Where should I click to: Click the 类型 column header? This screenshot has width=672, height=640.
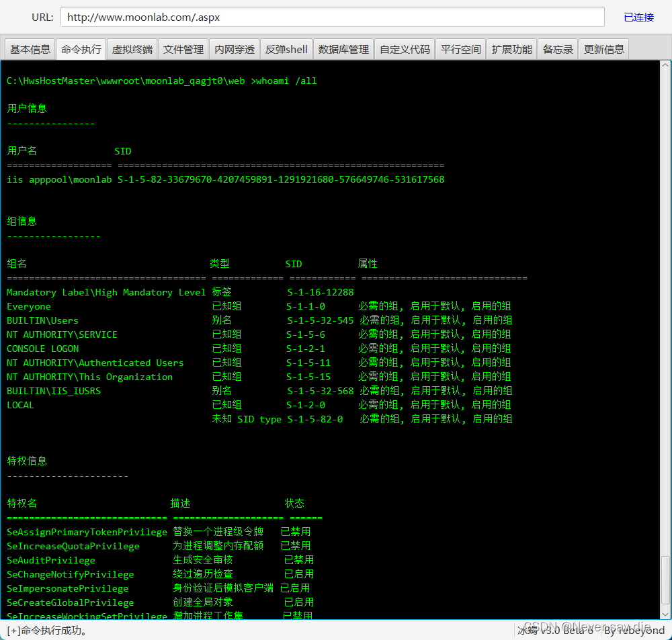[x=220, y=263]
